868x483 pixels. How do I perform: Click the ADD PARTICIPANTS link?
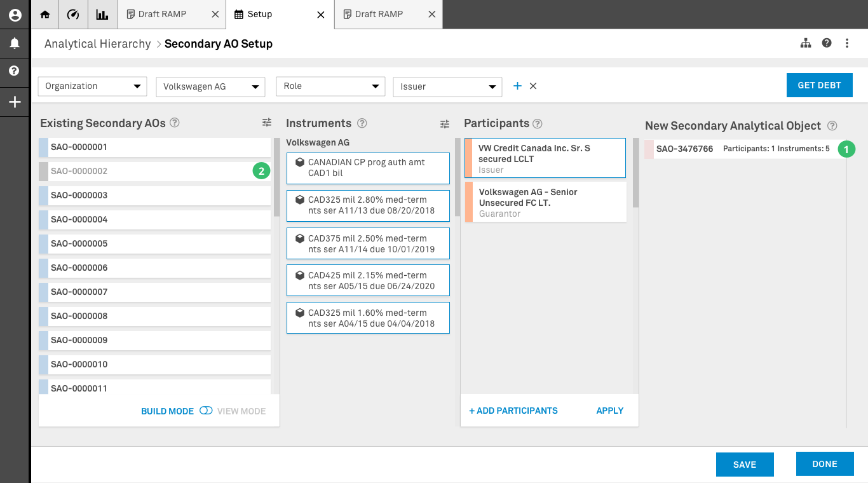(513, 411)
